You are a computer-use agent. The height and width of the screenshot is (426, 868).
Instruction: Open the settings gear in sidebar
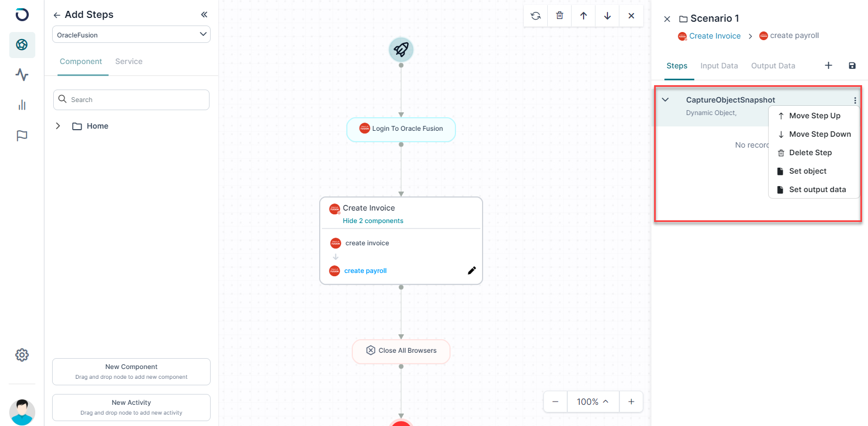pyautogui.click(x=22, y=355)
